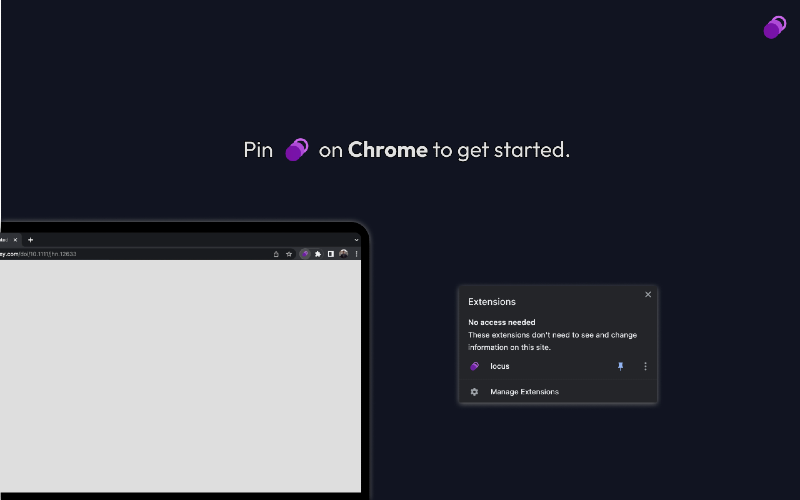Click the side panel icon in browser toolbar
The width and height of the screenshot is (800, 500).
click(x=331, y=254)
